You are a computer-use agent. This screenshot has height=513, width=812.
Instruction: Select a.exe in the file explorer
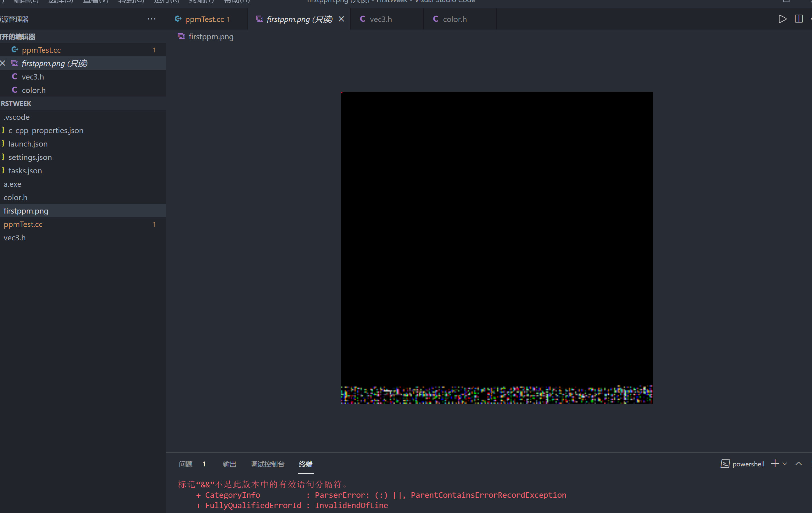click(12, 184)
